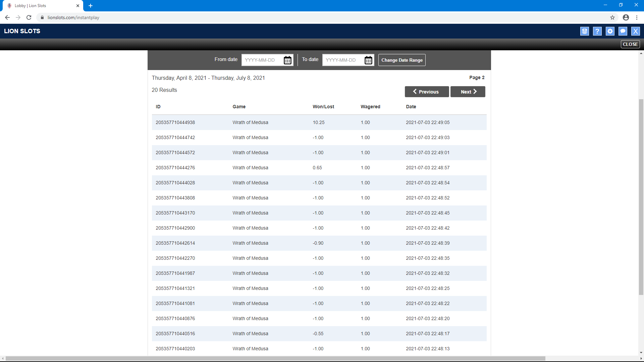Open the From date calendar picker
The height and width of the screenshot is (362, 644).
[x=287, y=60]
